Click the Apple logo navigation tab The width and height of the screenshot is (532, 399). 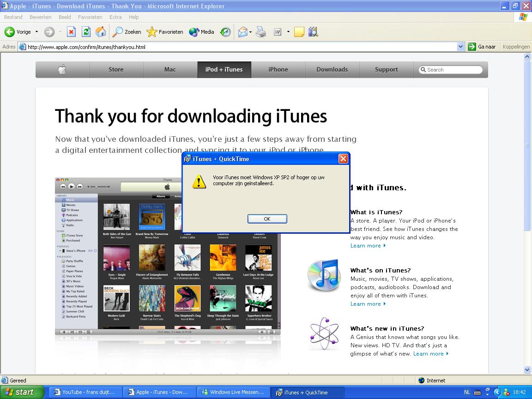tap(62, 70)
